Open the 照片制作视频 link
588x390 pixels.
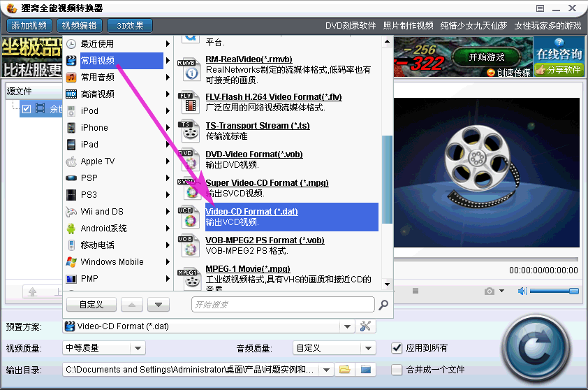tap(408, 26)
